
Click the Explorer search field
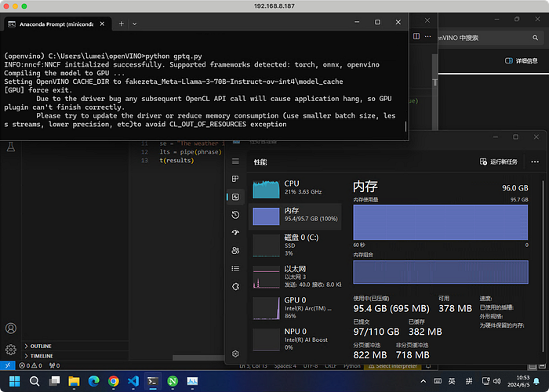tap(490, 38)
